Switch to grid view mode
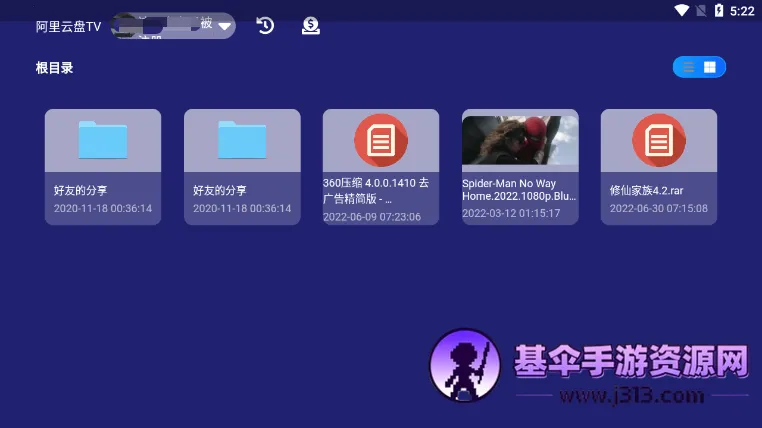Screen dimensions: 762x428 tap(710, 67)
